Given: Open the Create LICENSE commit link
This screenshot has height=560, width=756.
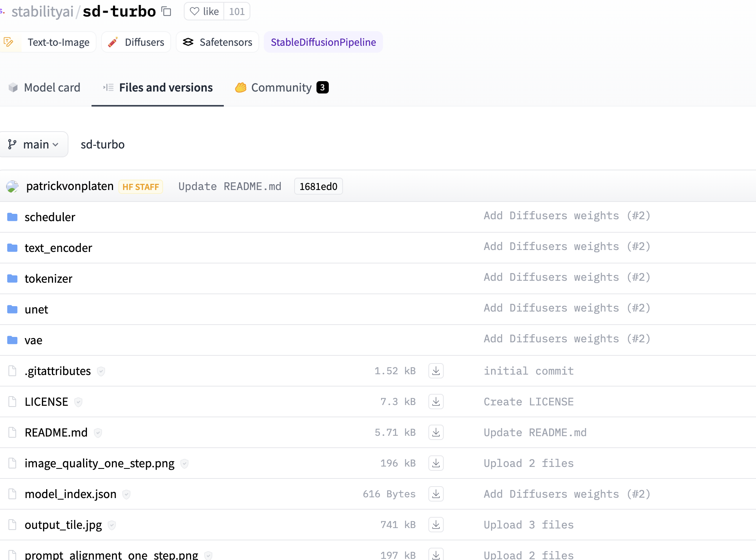Looking at the screenshot, I should pyautogui.click(x=529, y=402).
